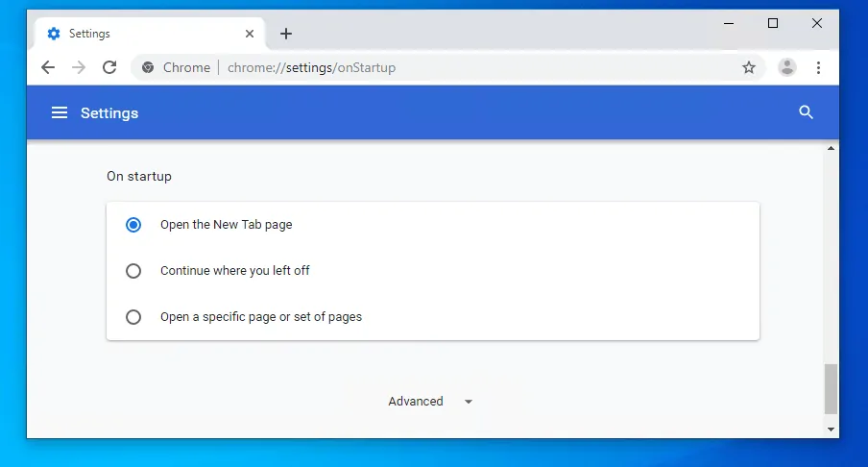Screen dimensions: 868x467
Task: Select Continue where you left off
Action: pyautogui.click(x=133, y=271)
